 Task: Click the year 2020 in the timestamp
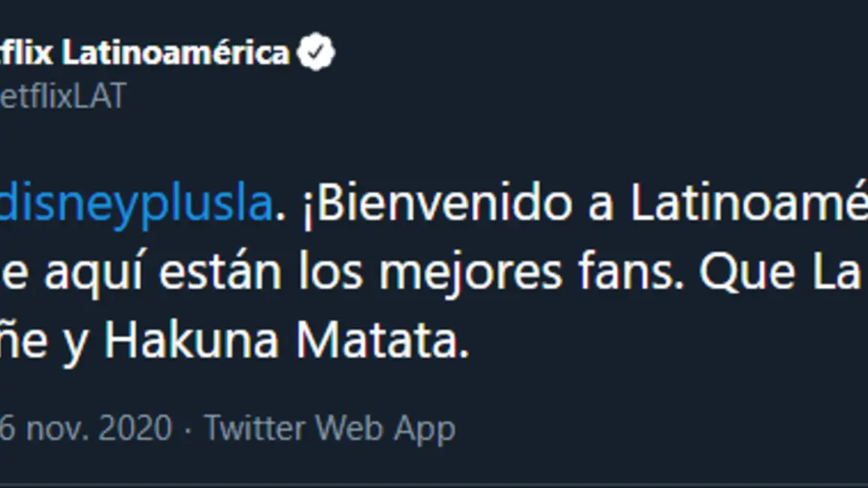click(135, 428)
